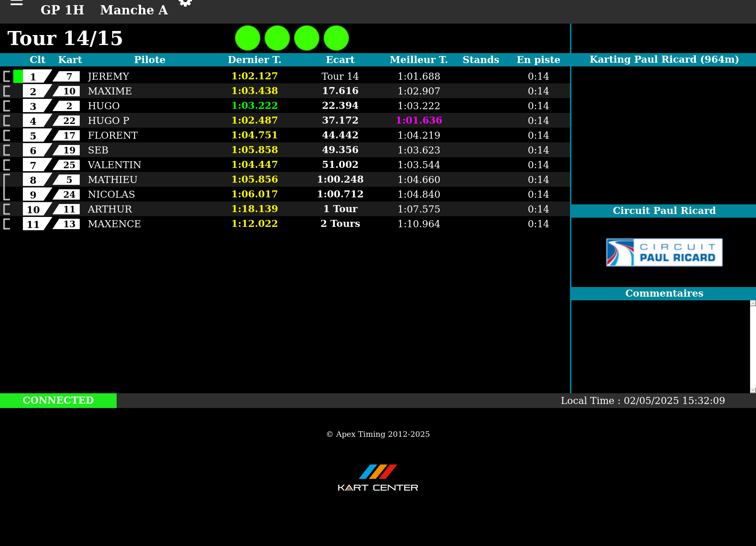
Task: Click kart number 10 badge
Action: coord(69,91)
